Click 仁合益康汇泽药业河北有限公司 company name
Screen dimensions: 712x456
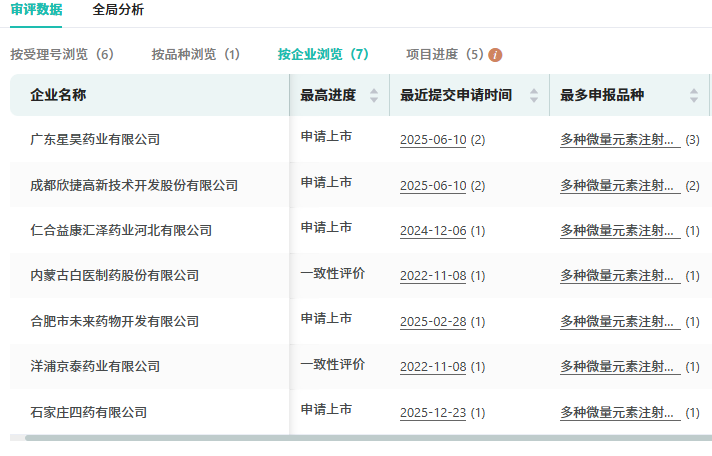coord(121,231)
